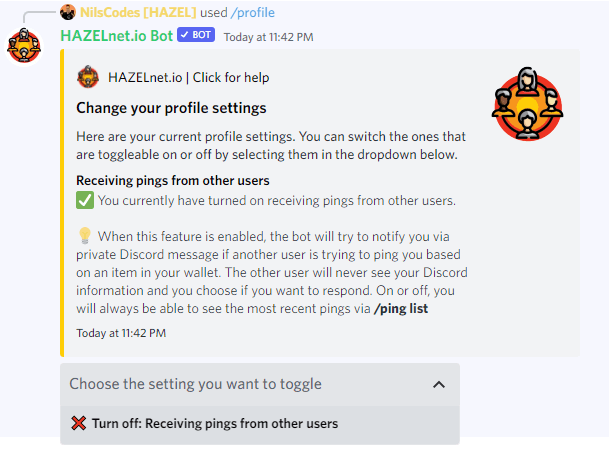
Task: Click the /ping list command text
Action: [x=400, y=308]
